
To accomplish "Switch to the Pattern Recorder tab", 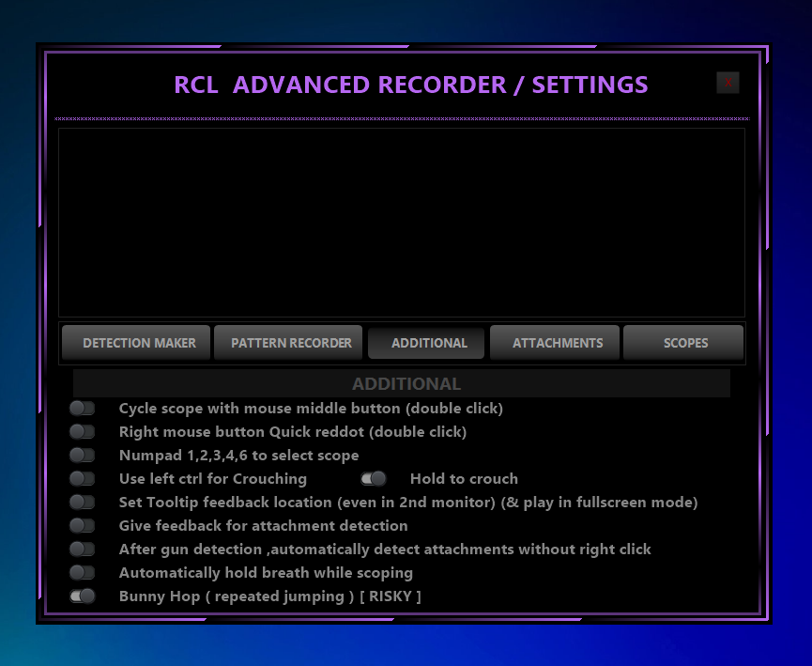I will (291, 343).
